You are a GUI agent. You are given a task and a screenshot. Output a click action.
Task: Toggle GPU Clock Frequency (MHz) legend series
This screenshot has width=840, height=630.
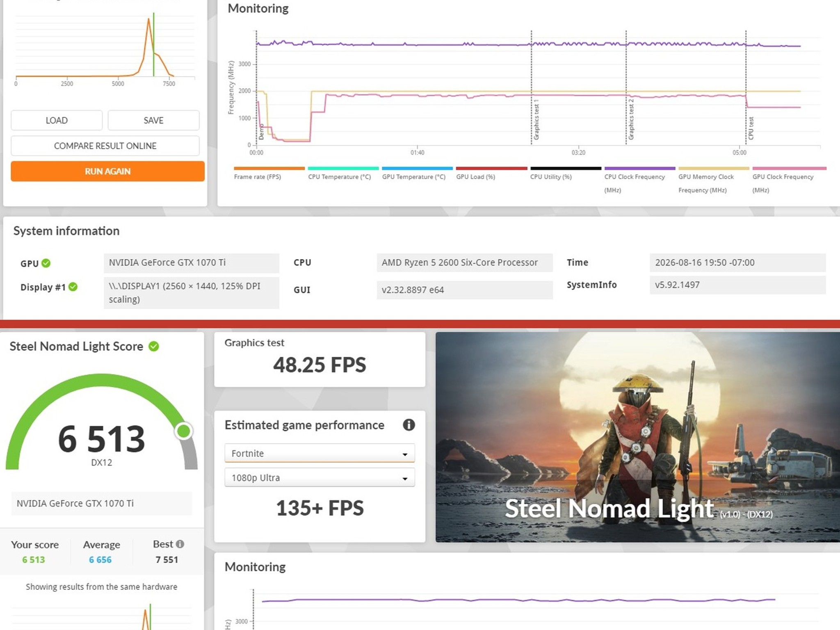tap(789, 180)
